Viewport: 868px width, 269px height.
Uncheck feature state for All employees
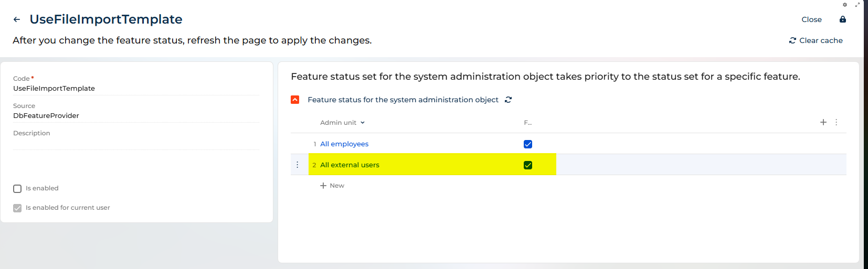coord(528,144)
